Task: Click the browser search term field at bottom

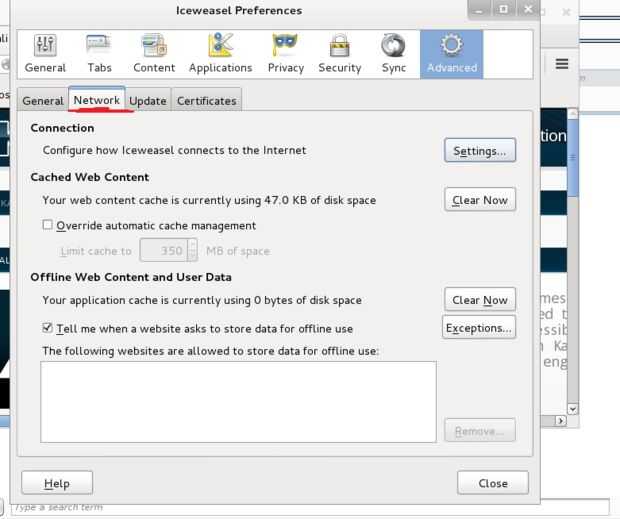Action: (310, 508)
